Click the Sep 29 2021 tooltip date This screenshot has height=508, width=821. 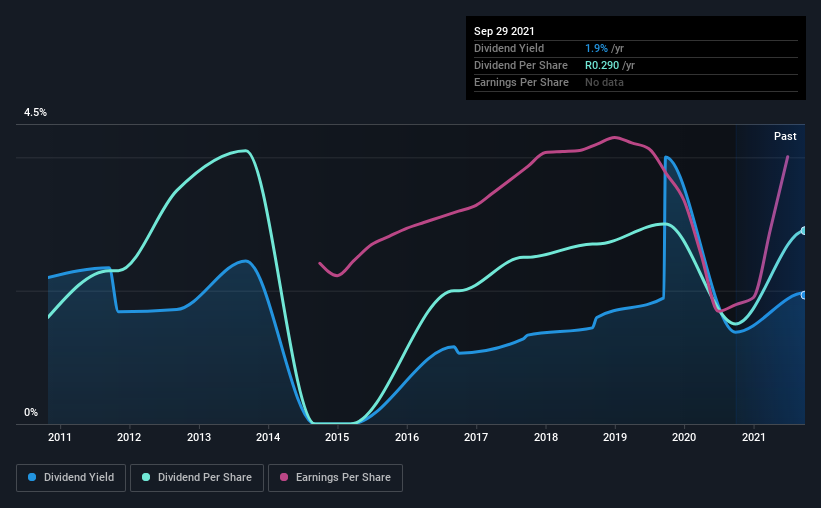pyautogui.click(x=504, y=31)
